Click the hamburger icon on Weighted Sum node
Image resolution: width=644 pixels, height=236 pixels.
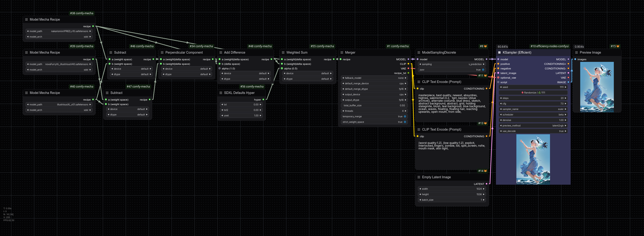point(283,52)
